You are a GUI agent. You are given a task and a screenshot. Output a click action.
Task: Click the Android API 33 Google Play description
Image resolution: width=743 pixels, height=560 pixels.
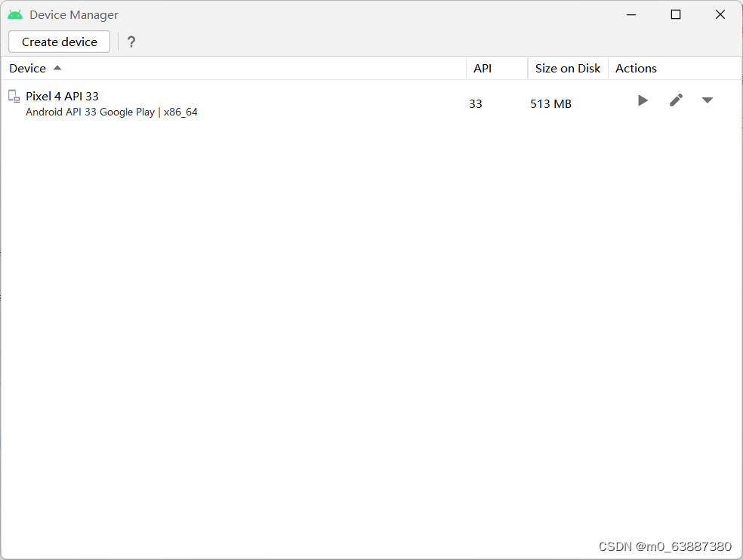111,112
